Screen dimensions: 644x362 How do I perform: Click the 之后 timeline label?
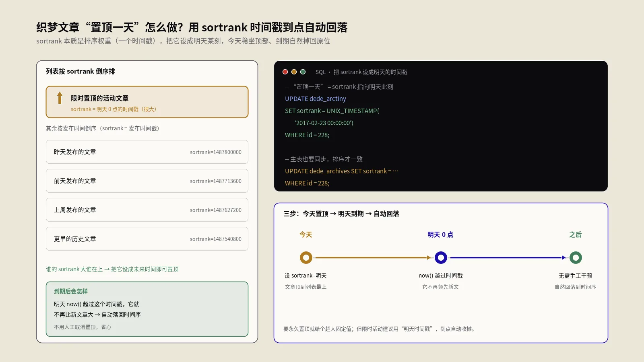coord(576,234)
